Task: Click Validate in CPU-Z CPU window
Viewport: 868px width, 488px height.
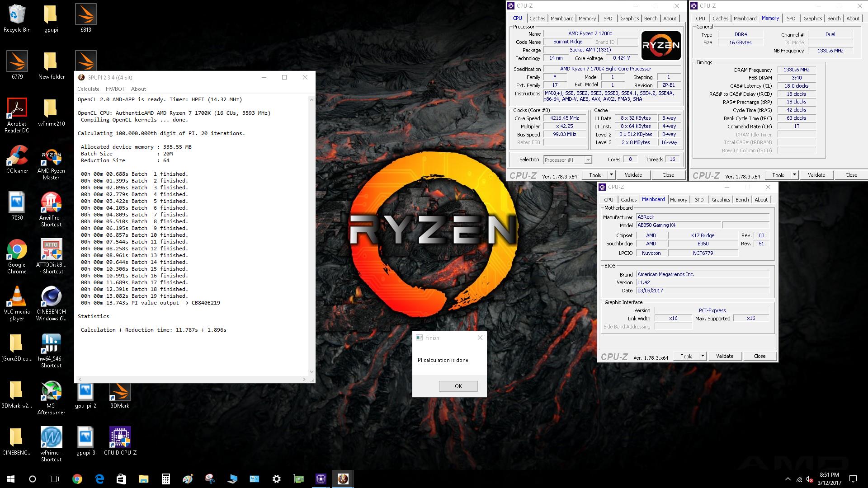Action: coord(633,175)
